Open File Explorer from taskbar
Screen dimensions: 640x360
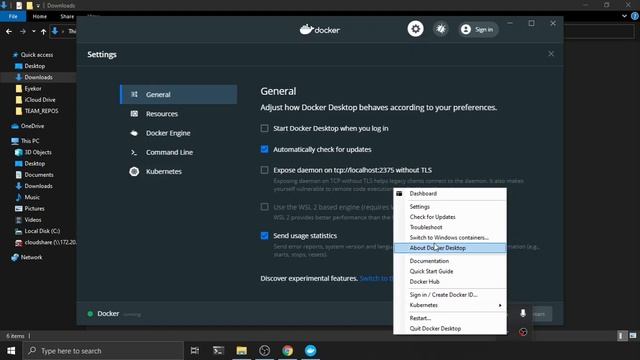[x=242, y=351]
